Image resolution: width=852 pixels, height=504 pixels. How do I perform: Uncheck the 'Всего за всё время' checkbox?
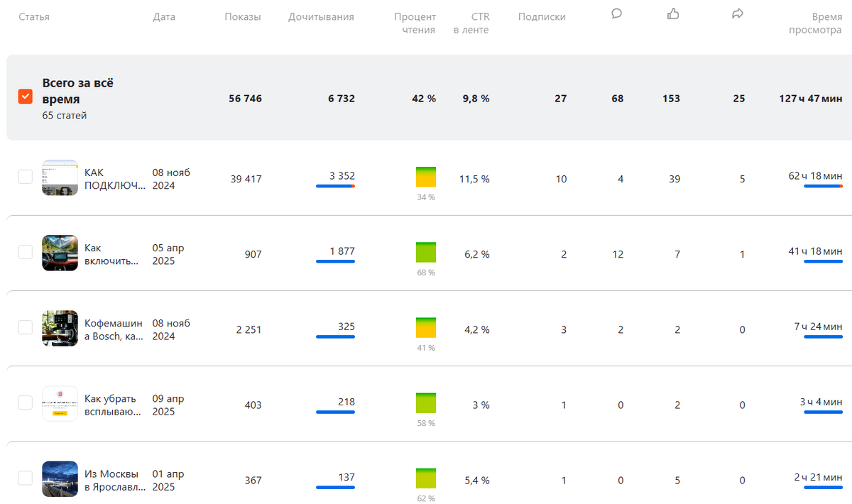tap(25, 97)
